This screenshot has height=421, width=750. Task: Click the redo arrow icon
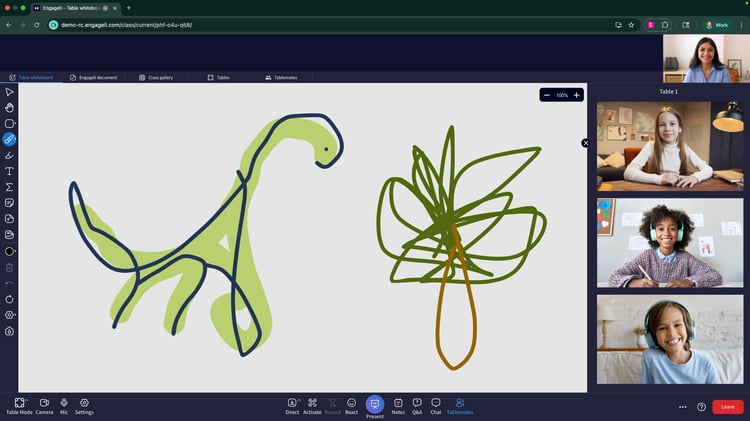[x=9, y=299]
